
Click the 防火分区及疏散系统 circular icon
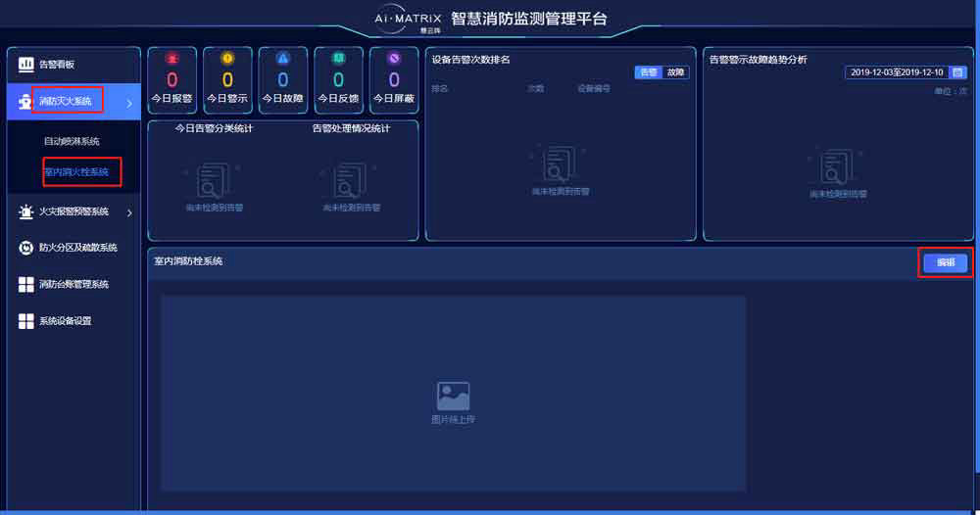coord(25,248)
